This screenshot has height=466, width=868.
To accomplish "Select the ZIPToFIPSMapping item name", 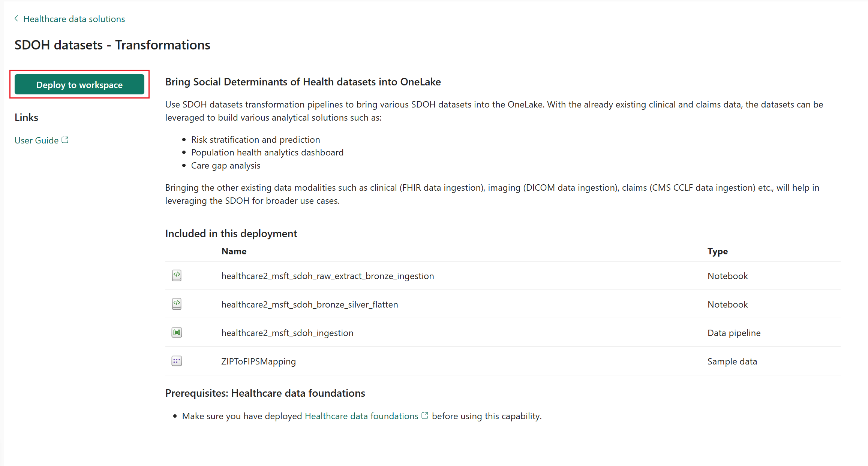I will pyautogui.click(x=258, y=361).
